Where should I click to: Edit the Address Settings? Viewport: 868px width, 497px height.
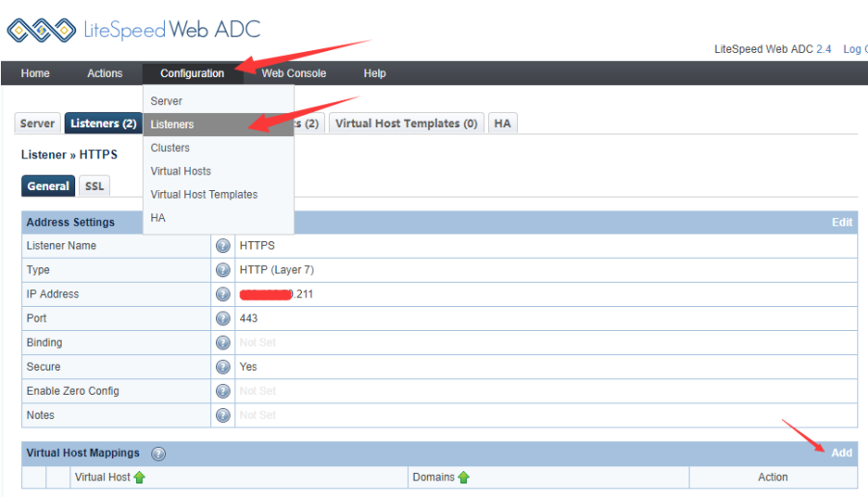pos(842,222)
